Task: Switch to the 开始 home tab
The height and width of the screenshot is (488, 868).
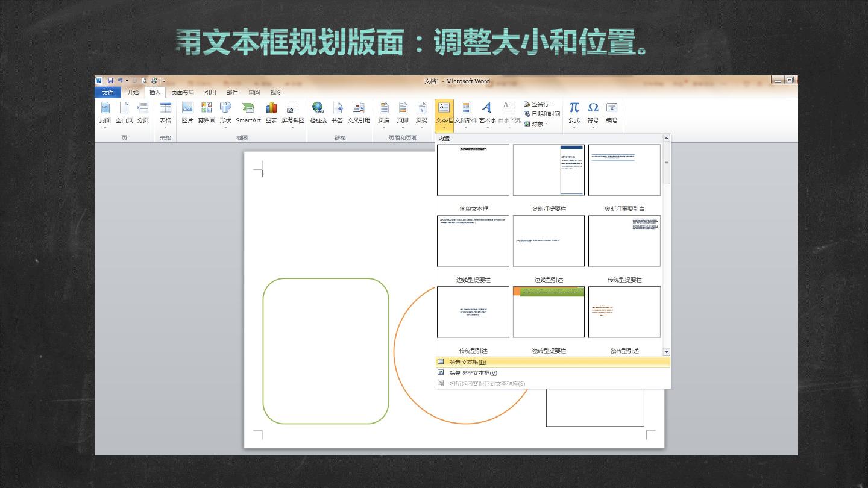Action: coord(133,92)
